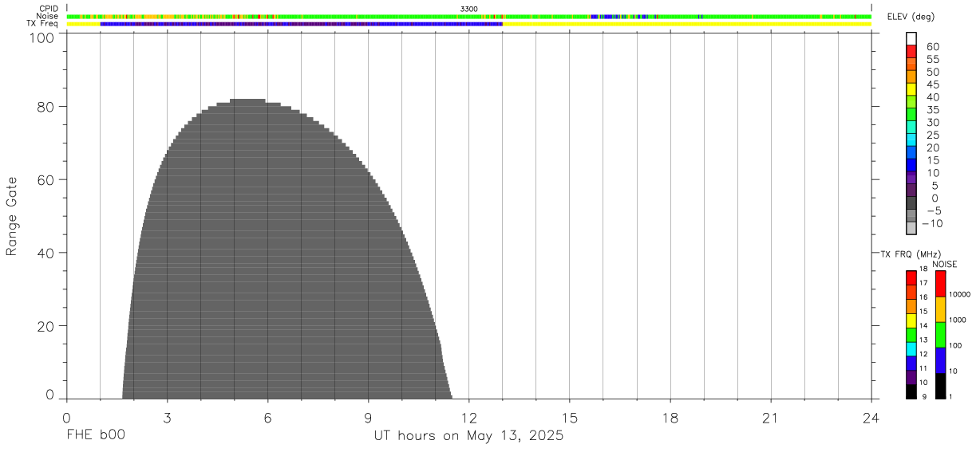Click the '80' tick on the Range Gate axis
Image resolution: width=980 pixels, height=452 pixels.
tap(47, 107)
